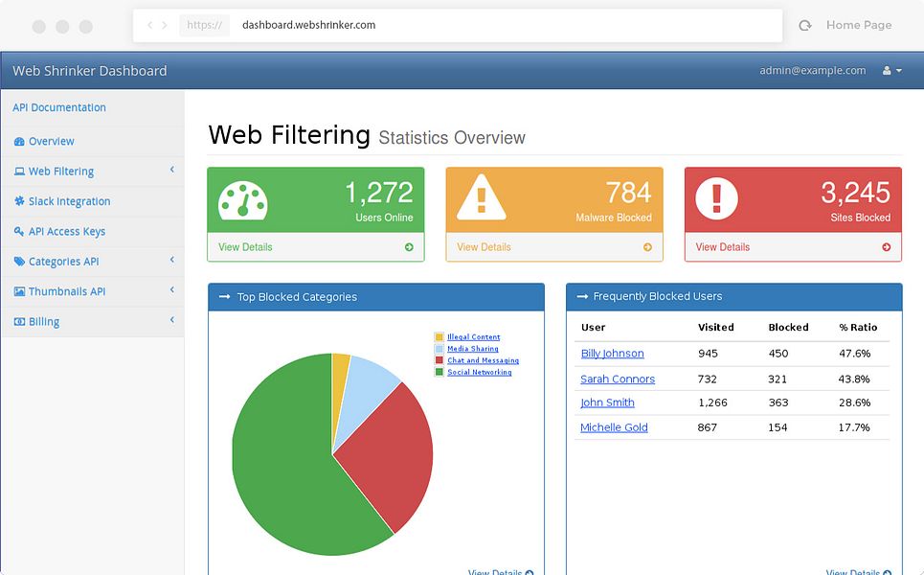Expand the Thumbnails API submenu chevron
The image size is (924, 575).
pos(172,289)
